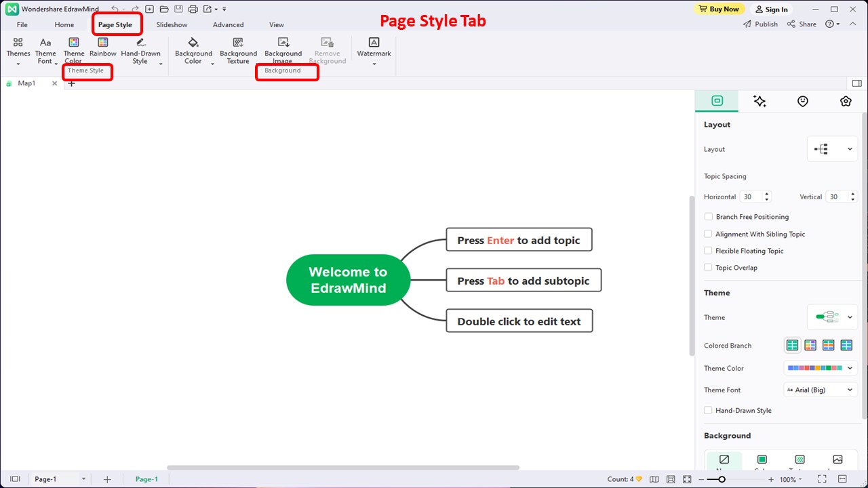Image resolution: width=868 pixels, height=488 pixels.
Task: Tick the Flexible Floating Topic checkbox
Action: 709,251
